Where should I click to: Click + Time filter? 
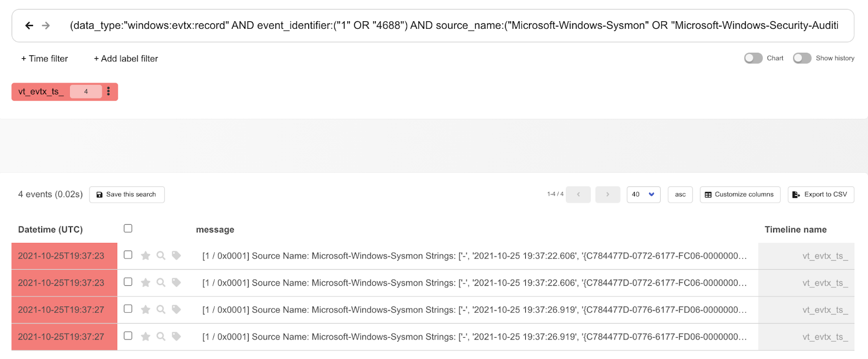[44, 59]
